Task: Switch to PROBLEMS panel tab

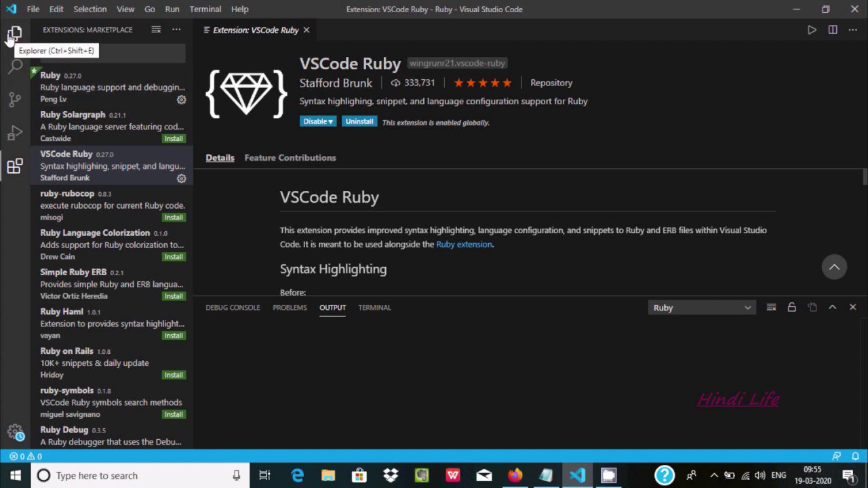Action: pos(290,307)
